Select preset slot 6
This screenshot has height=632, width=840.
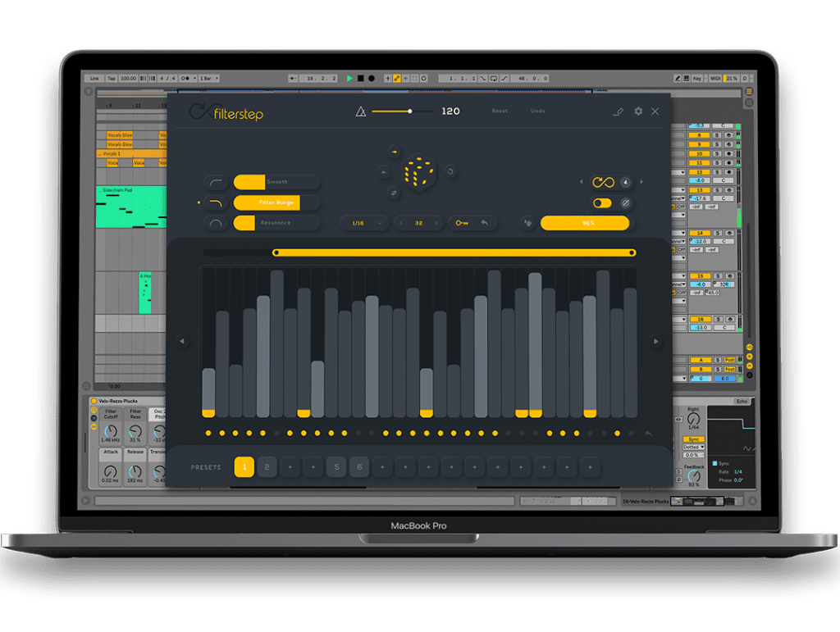click(359, 467)
